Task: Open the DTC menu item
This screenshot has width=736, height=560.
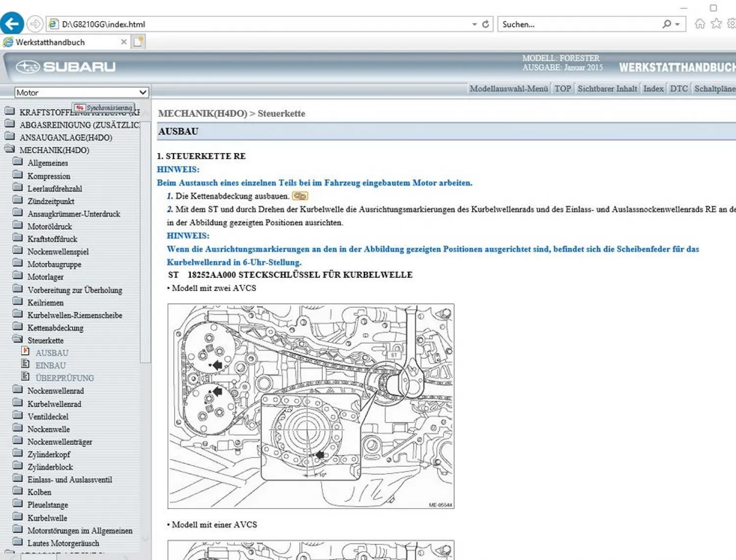Action: 679,89
